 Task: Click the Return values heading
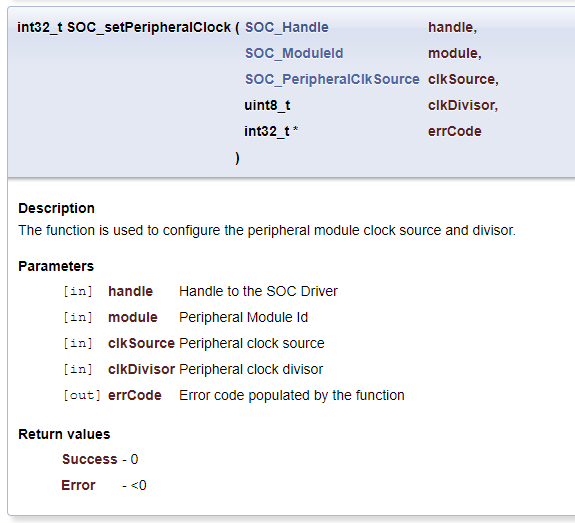[x=64, y=434]
